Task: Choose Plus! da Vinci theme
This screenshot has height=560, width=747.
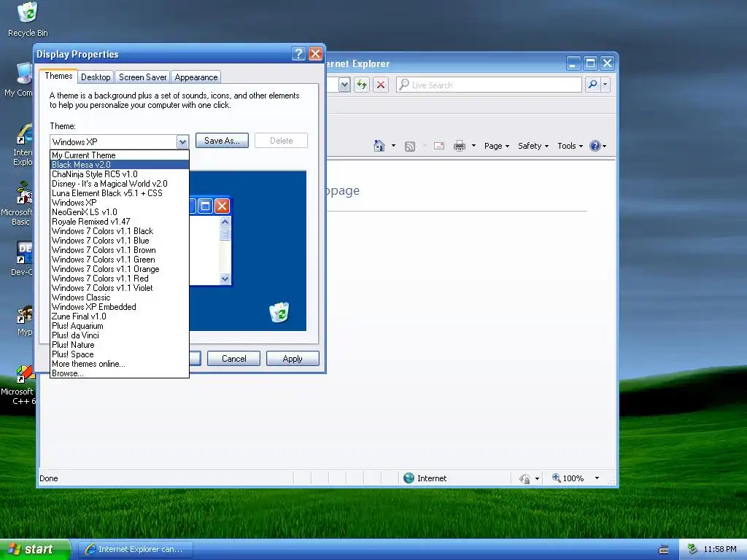Action: tap(120, 335)
